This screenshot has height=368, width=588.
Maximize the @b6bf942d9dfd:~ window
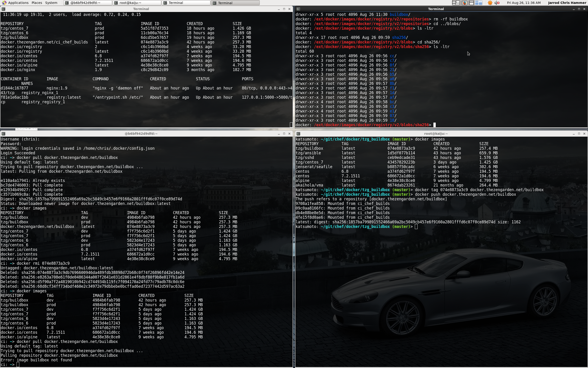tap(284, 134)
